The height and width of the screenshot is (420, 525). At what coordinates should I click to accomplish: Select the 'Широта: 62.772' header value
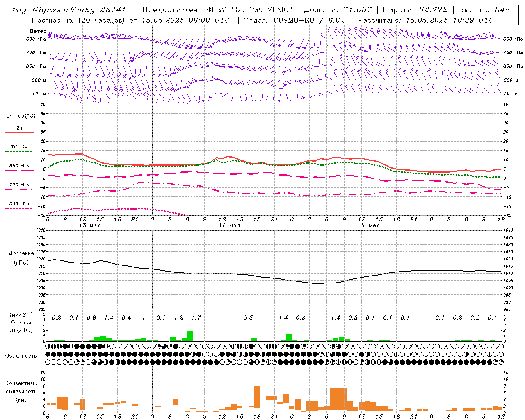(415, 10)
